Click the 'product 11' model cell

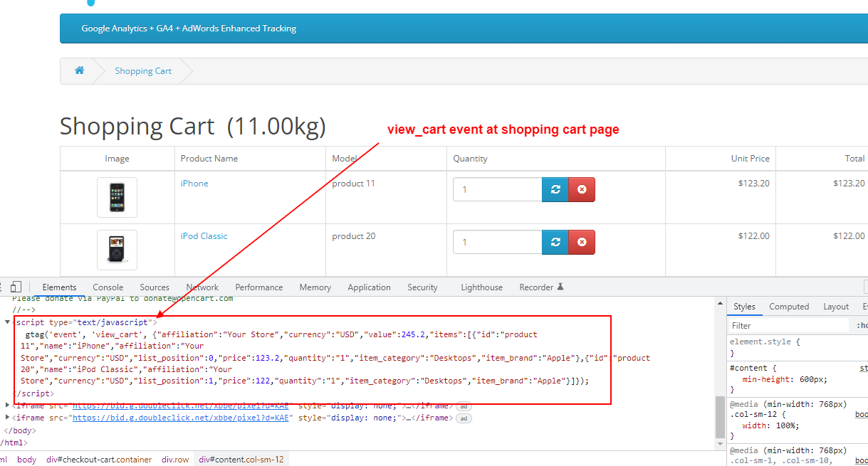click(x=353, y=184)
